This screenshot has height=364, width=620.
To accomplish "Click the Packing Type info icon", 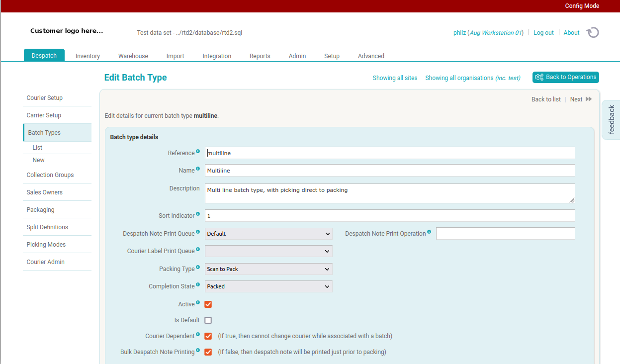I will pos(198,266).
